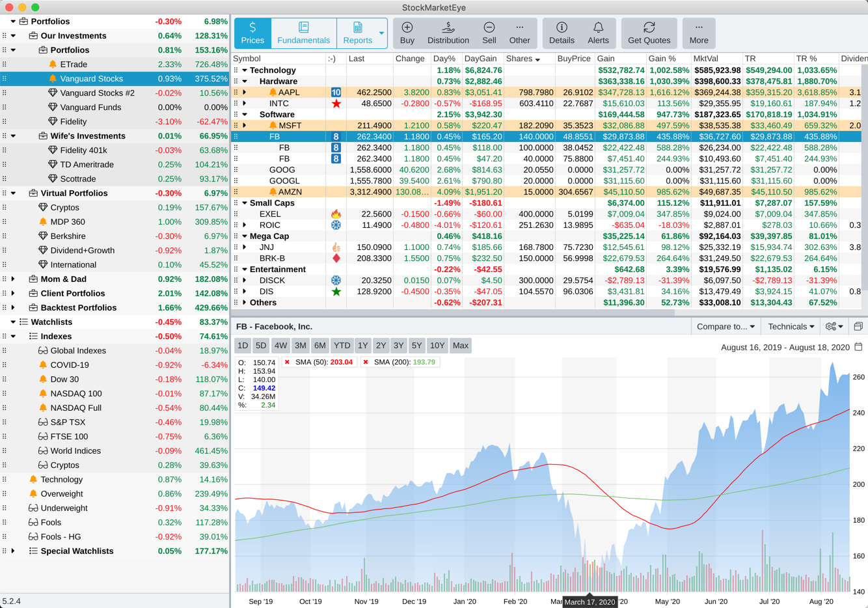This screenshot has width=868, height=608.
Task: Open the Details info panel
Action: [x=561, y=33]
